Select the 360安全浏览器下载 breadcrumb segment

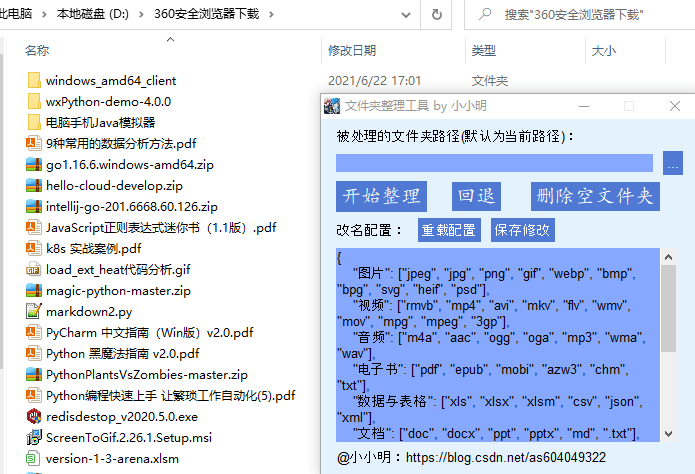pos(207,14)
